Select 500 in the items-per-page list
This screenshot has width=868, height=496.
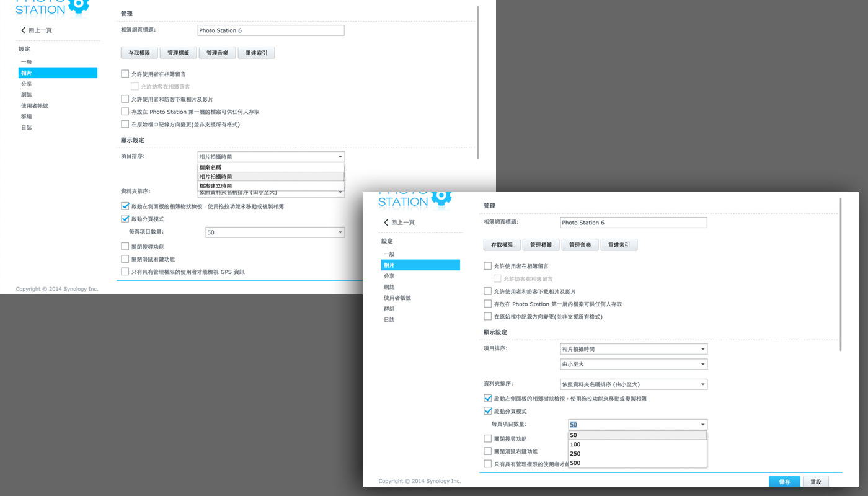[x=637, y=463]
